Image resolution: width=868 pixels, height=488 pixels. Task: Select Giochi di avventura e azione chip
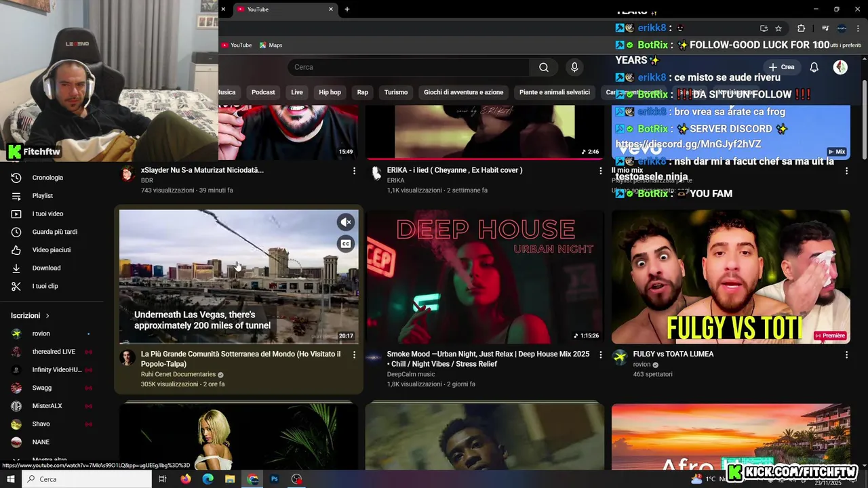point(464,92)
